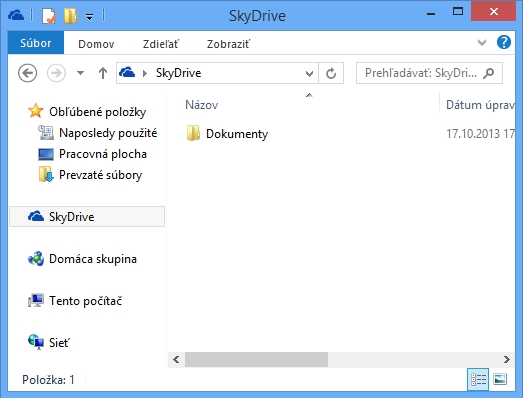Screen dimensions: 523x398
Task: Click the Prevzaté súbory folder icon
Action: click(46, 174)
